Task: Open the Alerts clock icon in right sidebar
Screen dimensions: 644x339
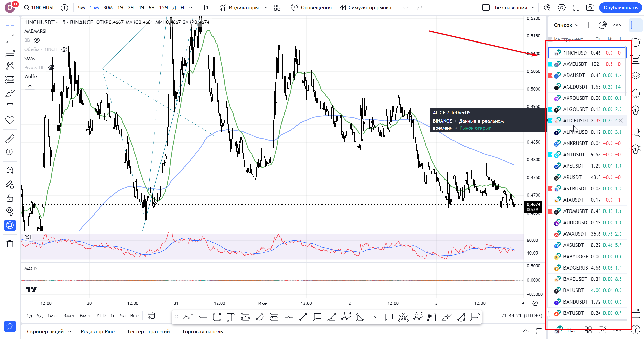Action: click(636, 42)
